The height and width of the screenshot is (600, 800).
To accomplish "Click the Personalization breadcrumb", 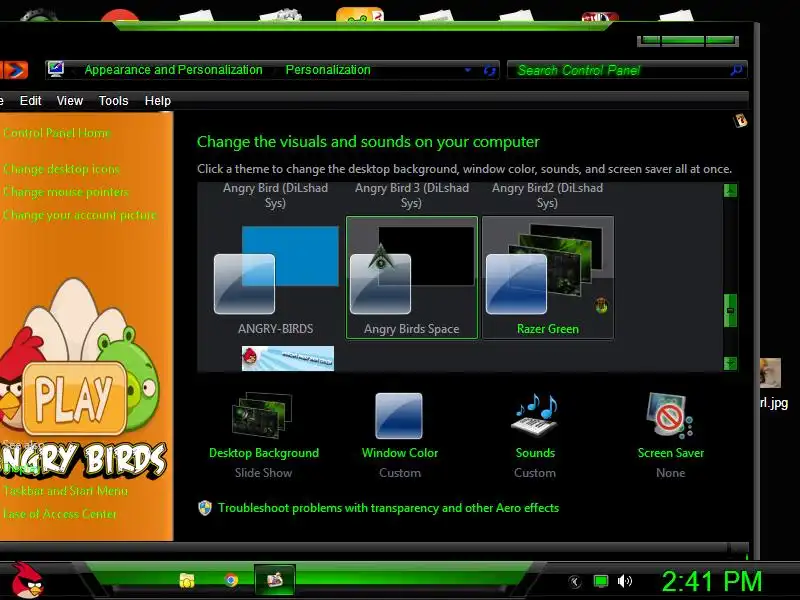I will [328, 70].
